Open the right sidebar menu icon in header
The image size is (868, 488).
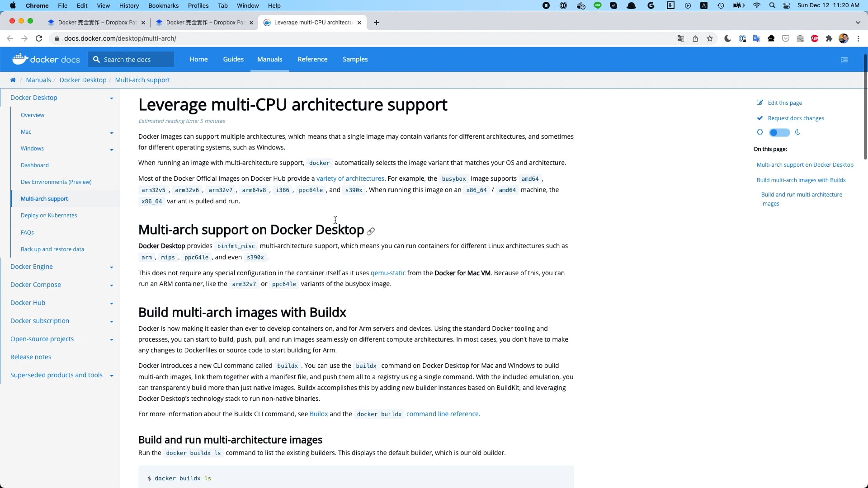pyautogui.click(x=844, y=60)
